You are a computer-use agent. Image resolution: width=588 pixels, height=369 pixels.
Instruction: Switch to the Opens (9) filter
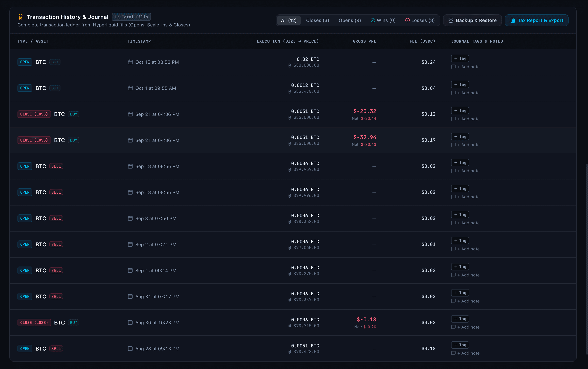point(350,20)
